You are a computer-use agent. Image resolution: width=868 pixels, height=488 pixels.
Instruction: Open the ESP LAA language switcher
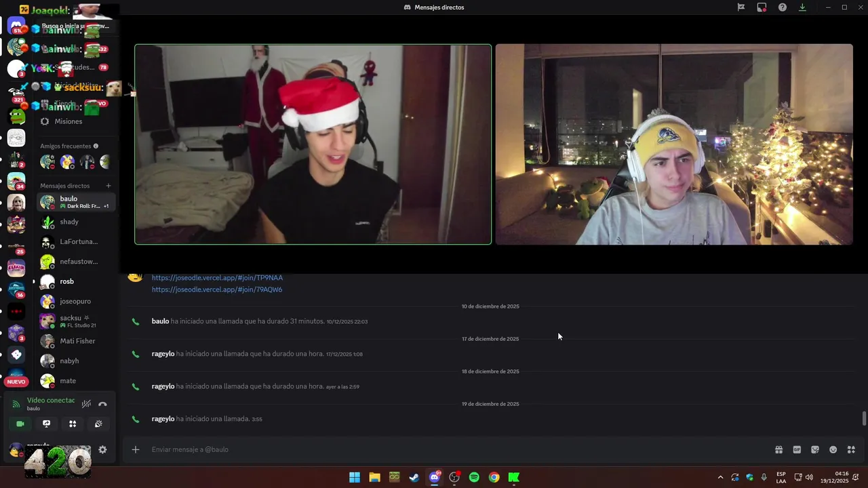[781, 477]
